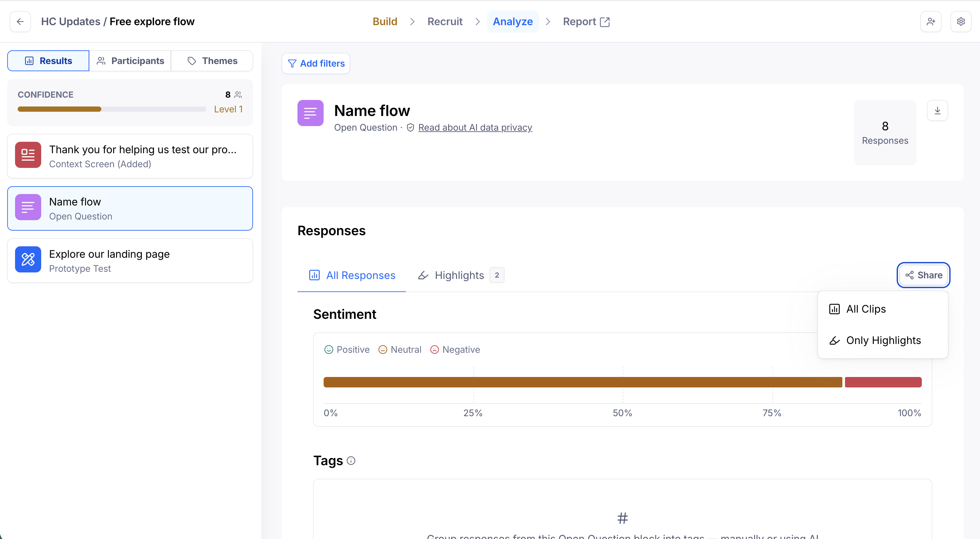Choose Only Highlights from share menu

coord(883,340)
